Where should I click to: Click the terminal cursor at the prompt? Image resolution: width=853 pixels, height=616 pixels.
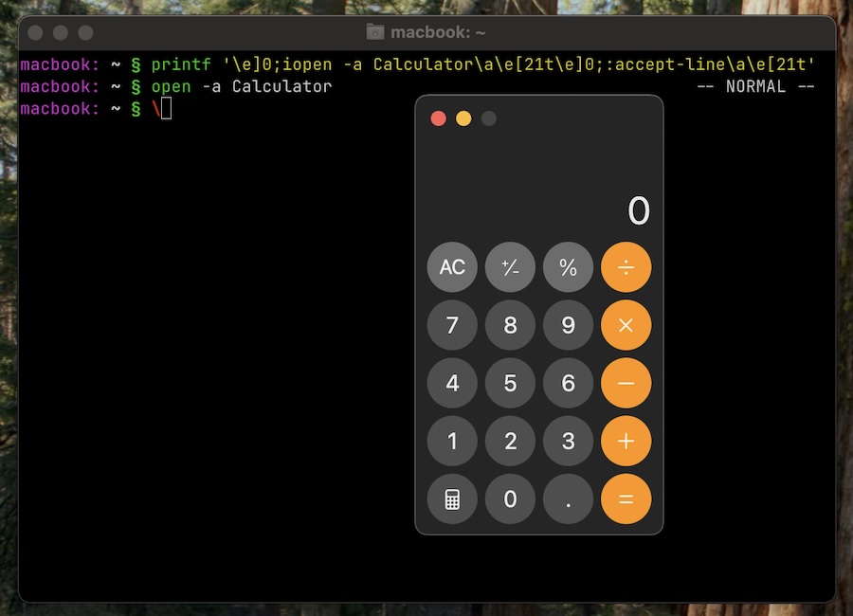click(167, 108)
